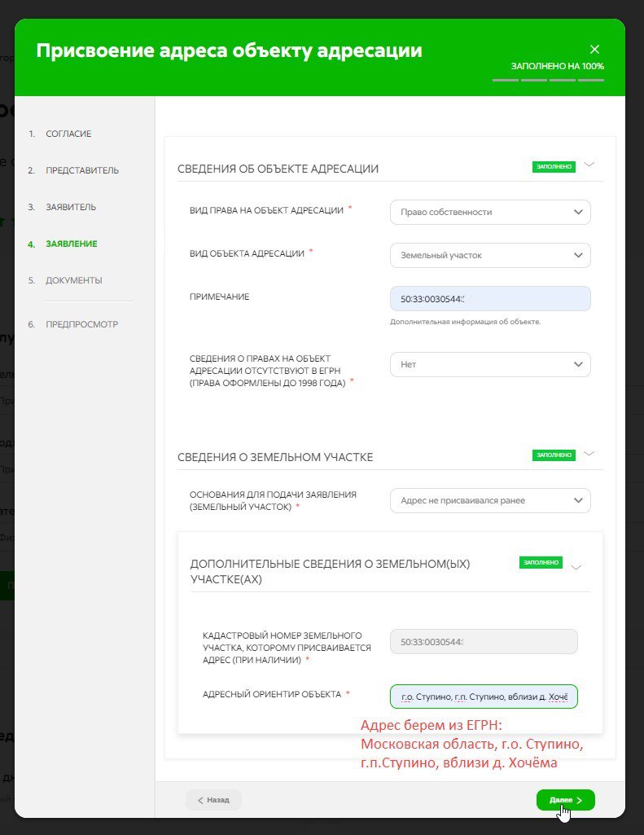Collapse Сведения о земельном участке section
The height and width of the screenshot is (835, 644).
click(x=589, y=454)
